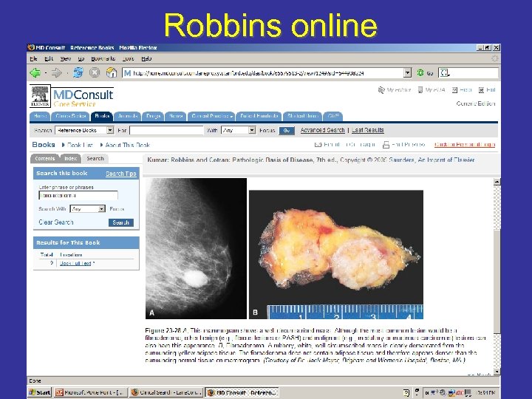This screenshot has height=399, width=532.
Task: Click the Help icon in page header
Action: (454, 90)
